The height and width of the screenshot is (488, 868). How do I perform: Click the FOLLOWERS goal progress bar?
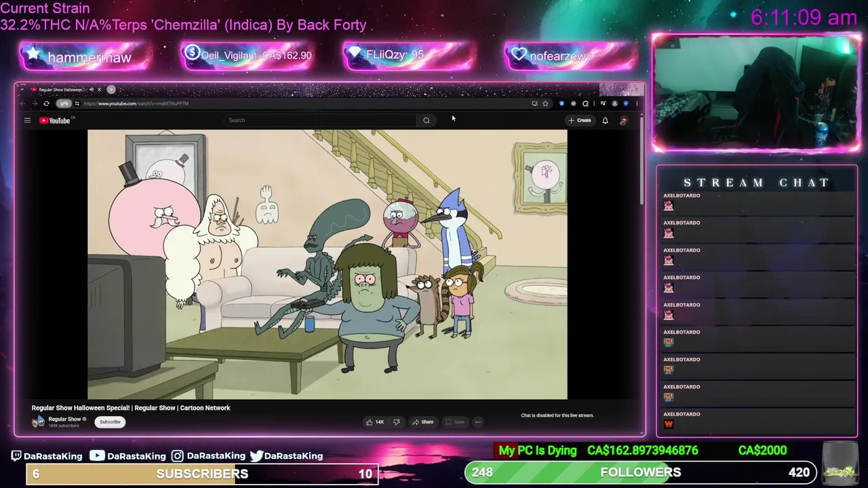point(639,472)
